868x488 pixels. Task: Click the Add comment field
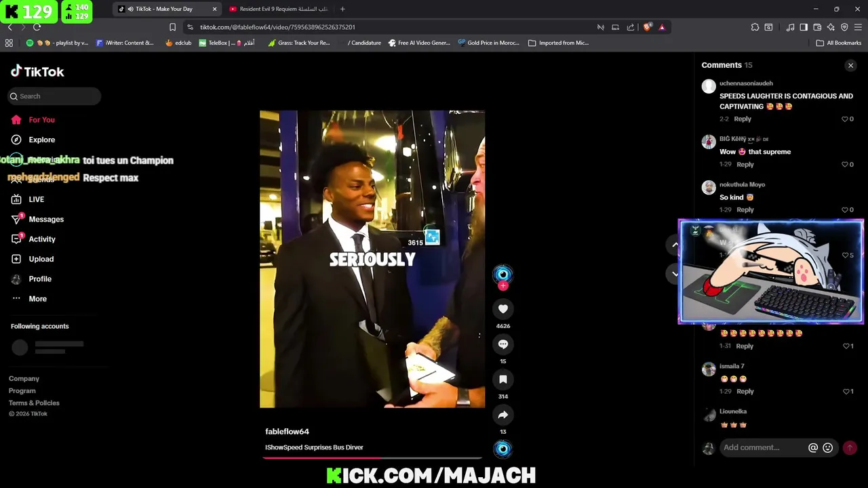[x=762, y=447]
